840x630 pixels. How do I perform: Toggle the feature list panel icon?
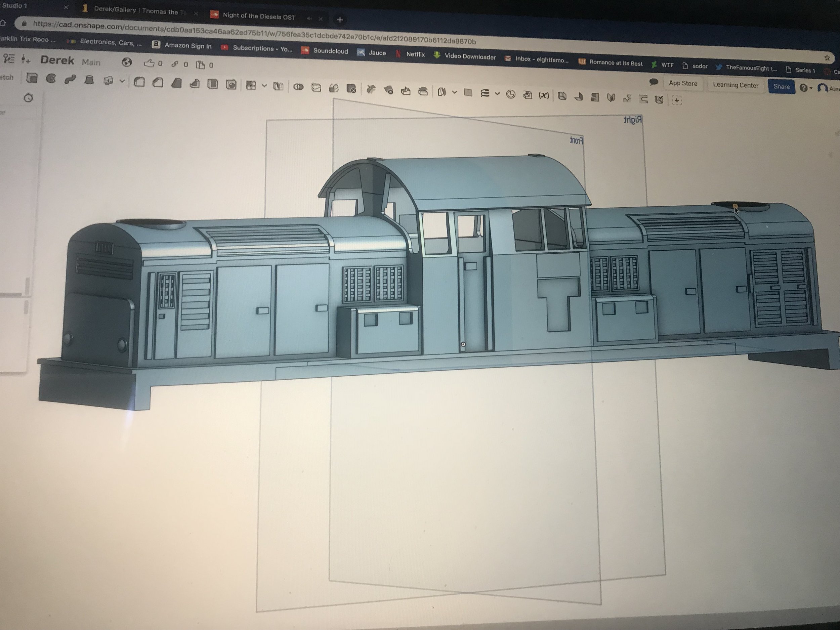coord(8,58)
